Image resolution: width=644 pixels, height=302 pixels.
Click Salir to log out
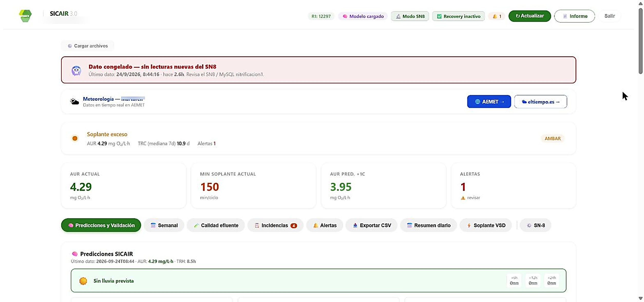coord(610,16)
